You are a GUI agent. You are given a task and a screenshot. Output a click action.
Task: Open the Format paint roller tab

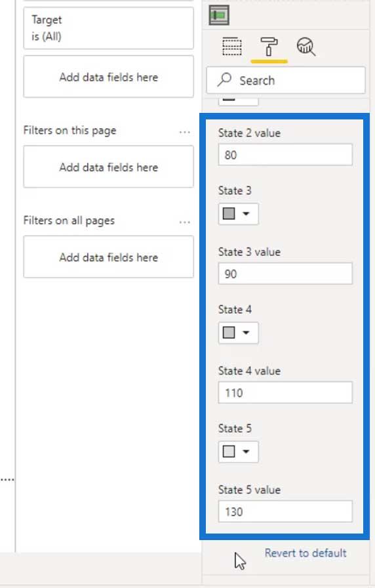point(269,47)
